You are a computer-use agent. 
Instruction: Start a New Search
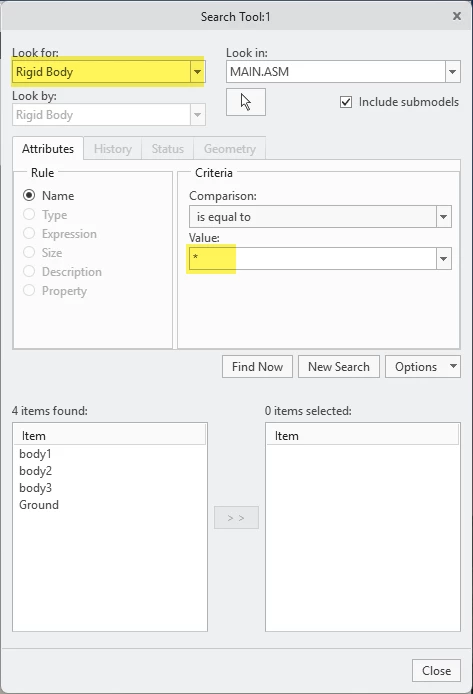click(x=338, y=366)
